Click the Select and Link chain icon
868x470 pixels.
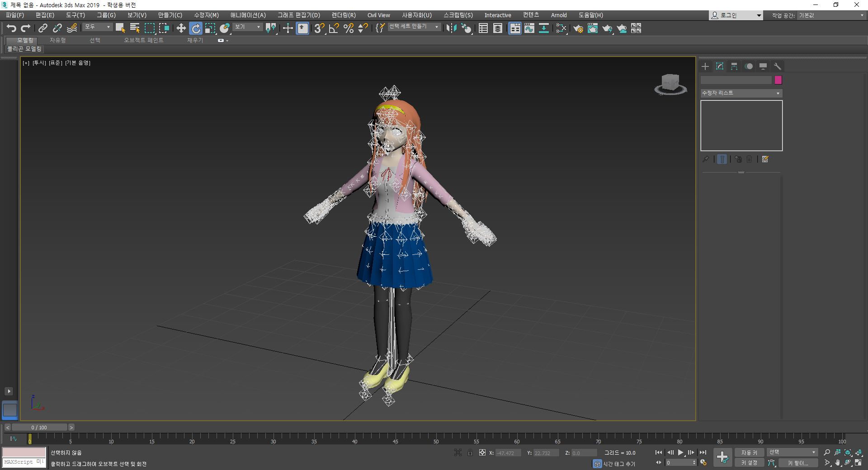[x=42, y=28]
